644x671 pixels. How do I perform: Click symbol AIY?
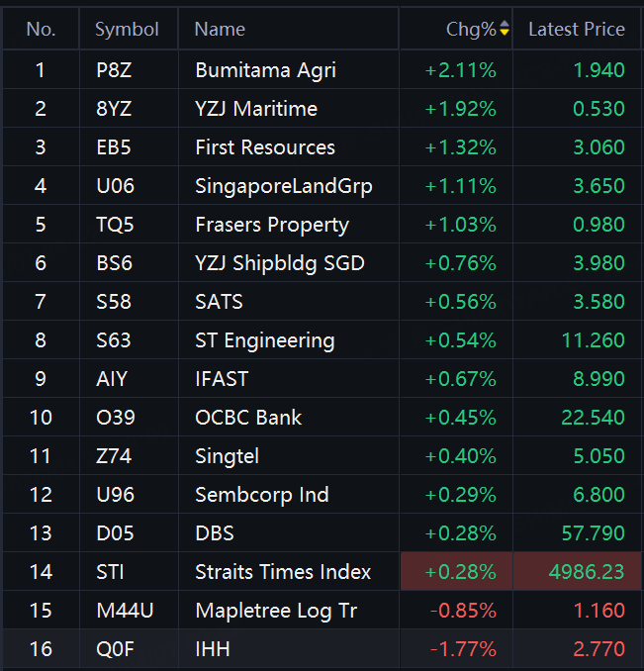(112, 379)
